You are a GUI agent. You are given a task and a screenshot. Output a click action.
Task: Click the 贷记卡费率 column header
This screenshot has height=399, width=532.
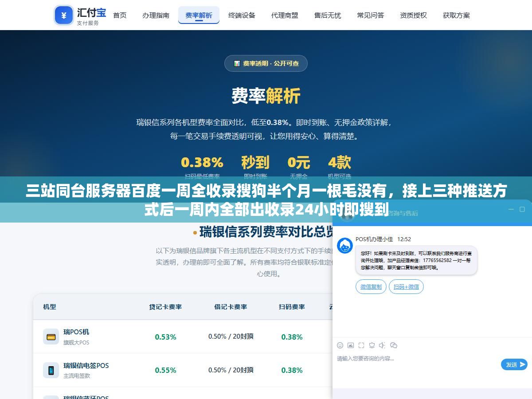tap(165, 307)
